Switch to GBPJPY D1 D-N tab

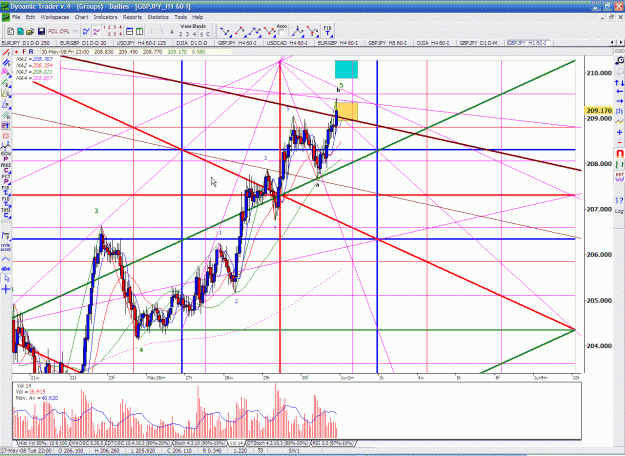[x=479, y=43]
